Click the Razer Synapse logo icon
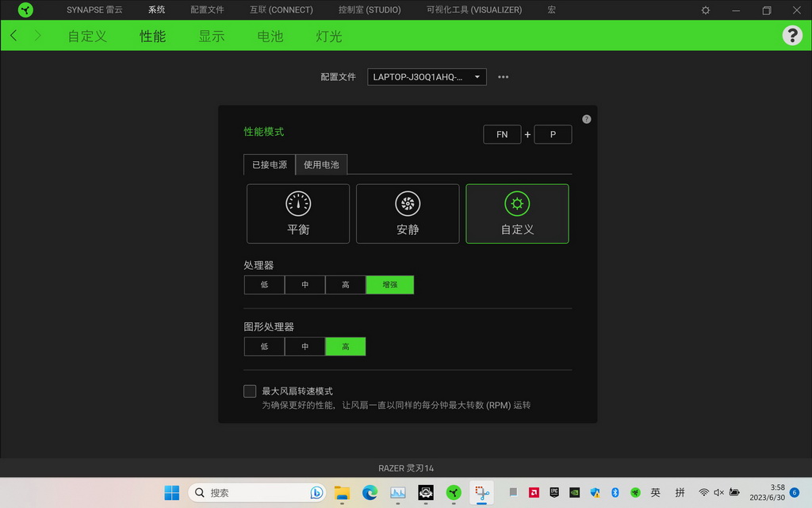The width and height of the screenshot is (812, 508). (25, 10)
